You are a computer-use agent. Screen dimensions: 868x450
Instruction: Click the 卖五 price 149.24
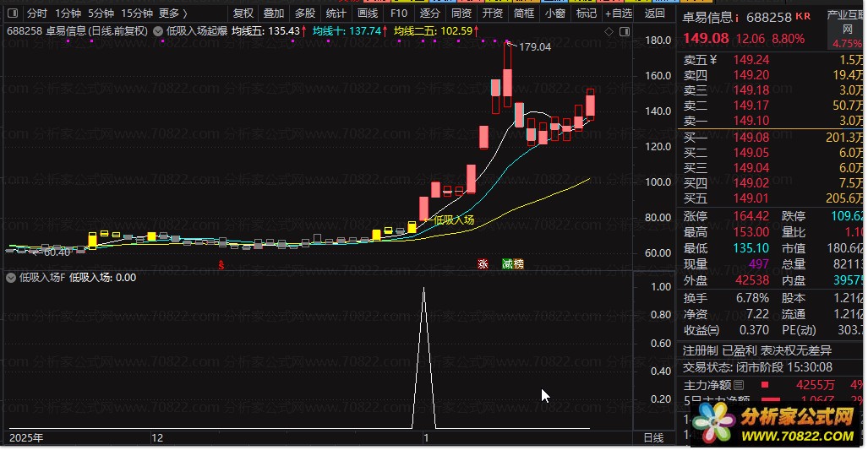[751, 60]
